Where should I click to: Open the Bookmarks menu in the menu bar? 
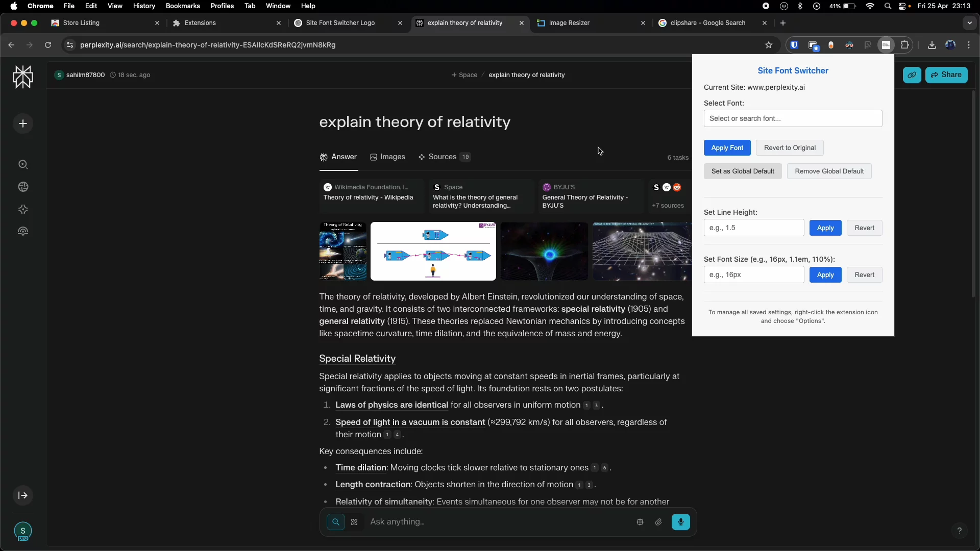pyautogui.click(x=183, y=6)
